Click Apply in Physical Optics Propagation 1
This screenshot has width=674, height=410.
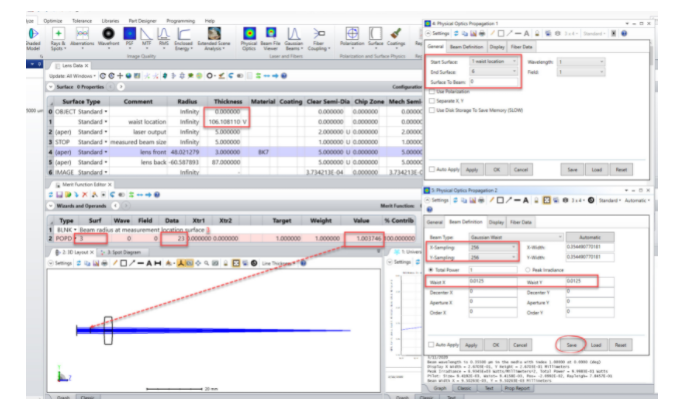tap(472, 169)
